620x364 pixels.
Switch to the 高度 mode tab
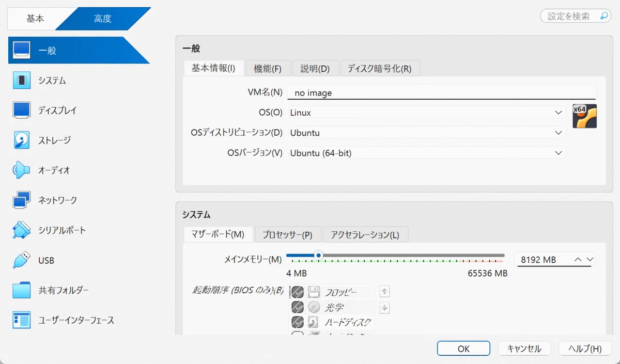point(103,19)
